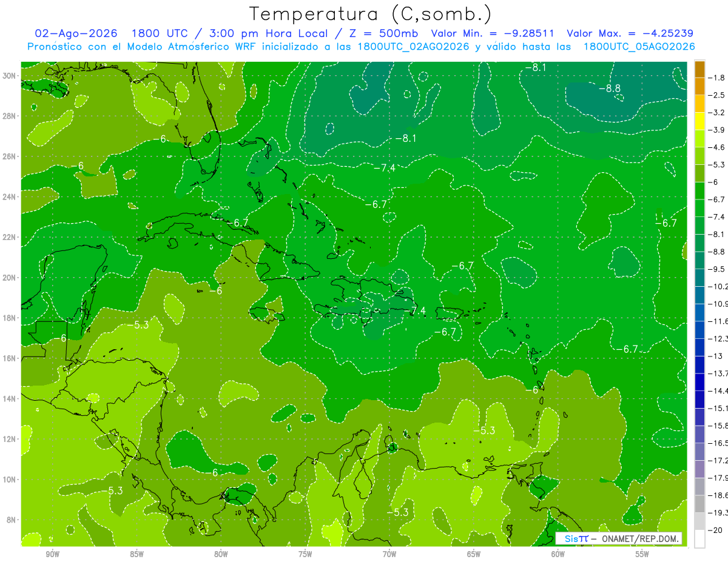Screen dimensions: 728x562
Task: Click the '-8.8' contour label on the map
Action: click(609, 89)
